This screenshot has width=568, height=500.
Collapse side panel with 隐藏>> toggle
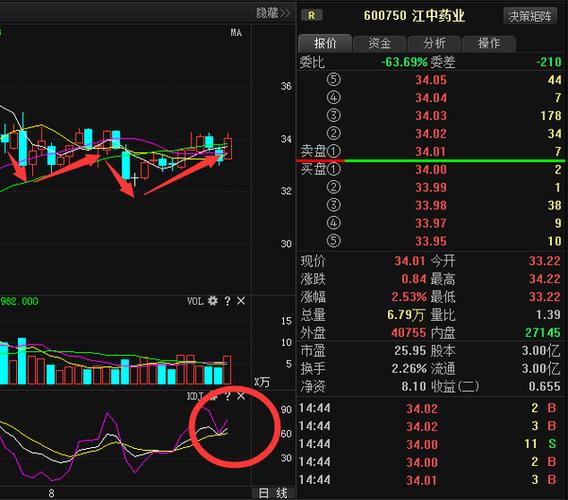(x=273, y=13)
